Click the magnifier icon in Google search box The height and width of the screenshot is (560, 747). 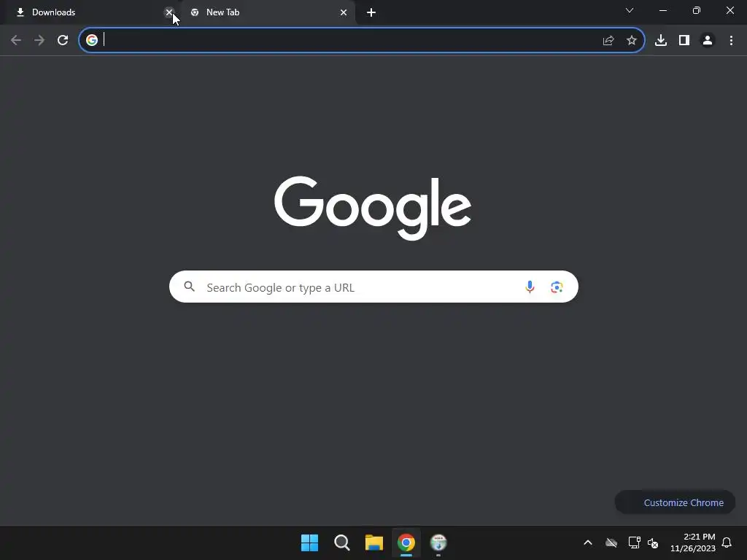coord(190,287)
